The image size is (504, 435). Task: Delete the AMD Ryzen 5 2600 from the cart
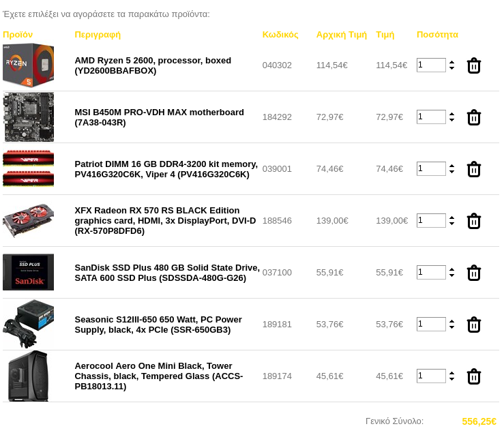(473, 65)
